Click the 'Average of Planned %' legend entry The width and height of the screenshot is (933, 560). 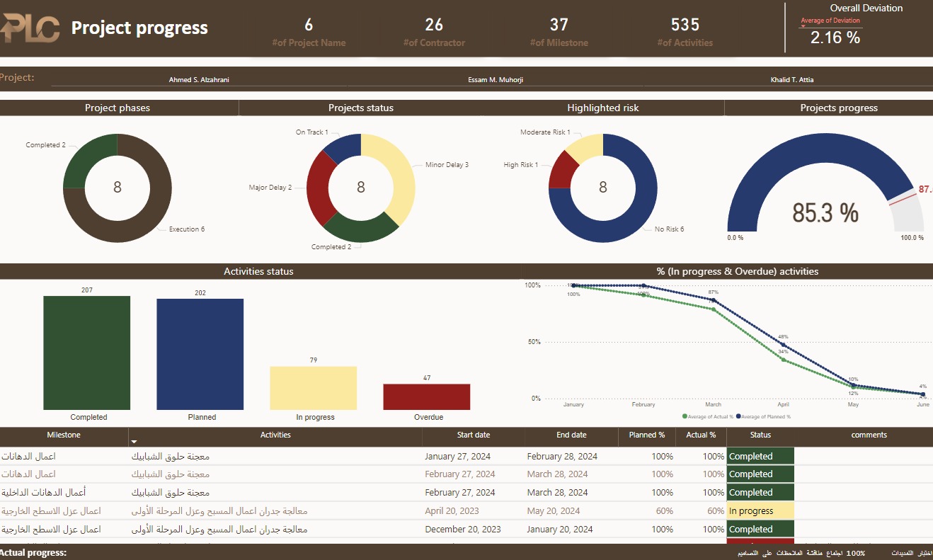click(763, 417)
